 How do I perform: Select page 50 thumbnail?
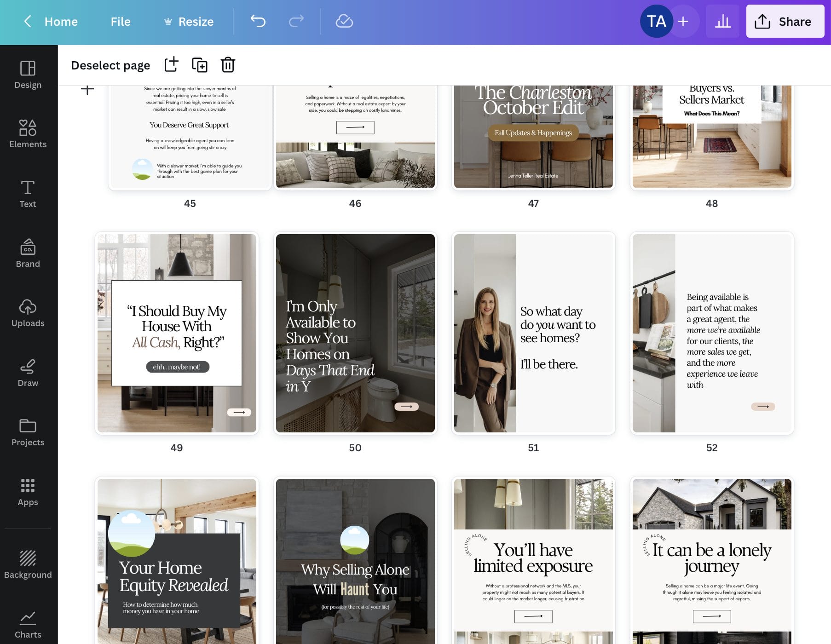click(x=355, y=333)
